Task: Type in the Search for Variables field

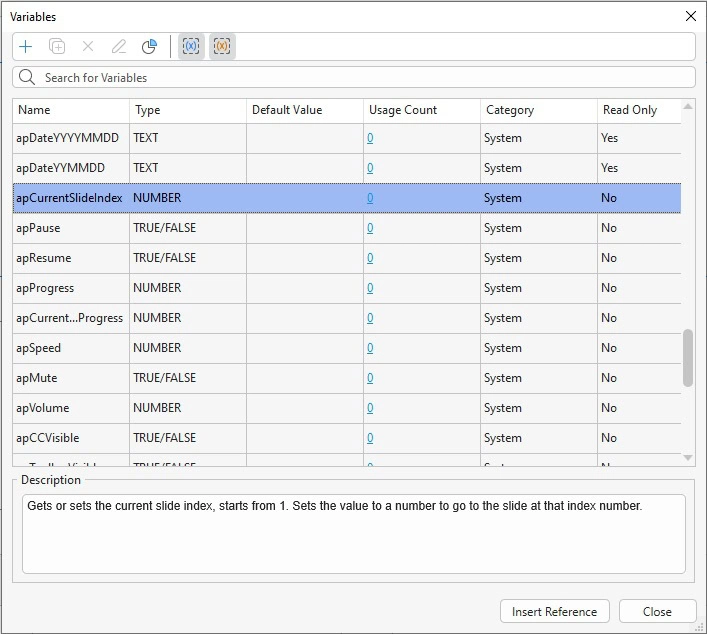Action: point(360,77)
